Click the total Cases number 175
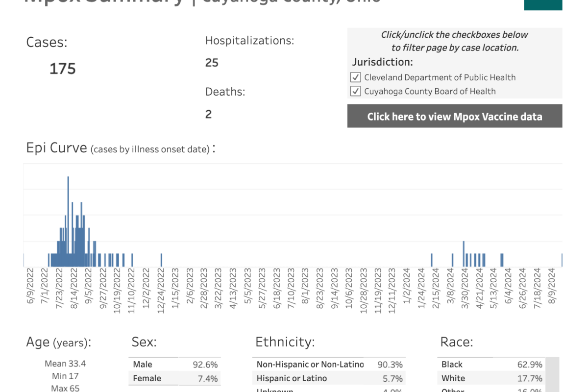 pyautogui.click(x=63, y=69)
